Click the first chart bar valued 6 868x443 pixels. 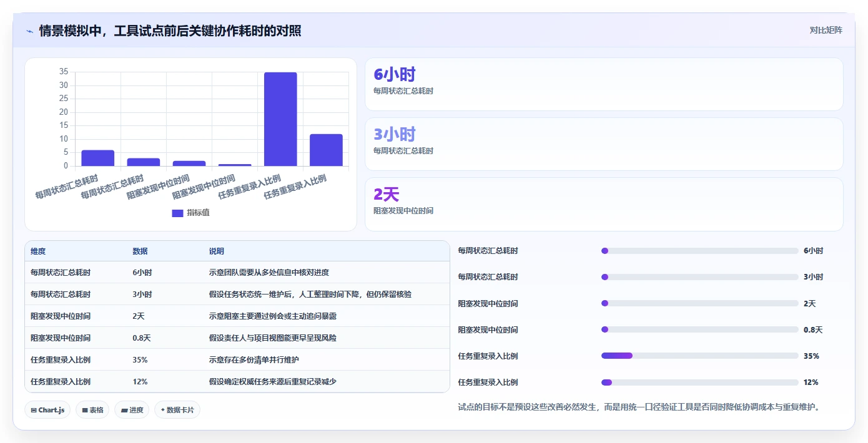97,158
